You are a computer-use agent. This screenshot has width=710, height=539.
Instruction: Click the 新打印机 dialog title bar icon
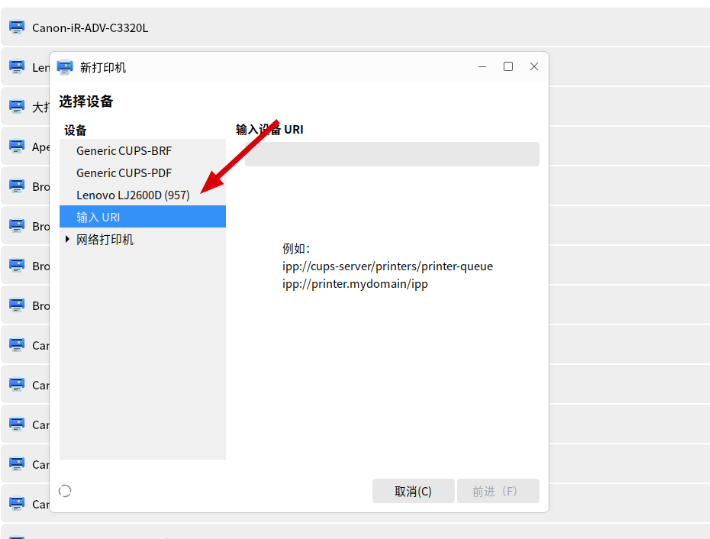click(65, 67)
